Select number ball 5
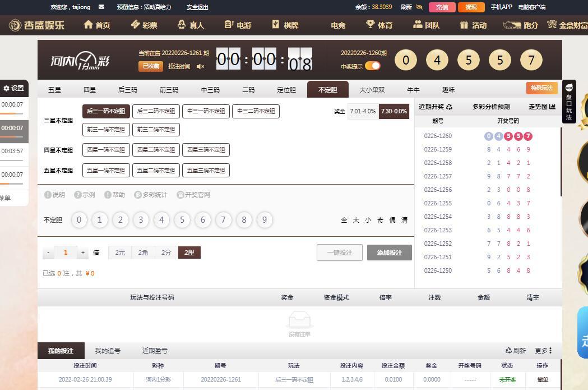The image size is (588, 390). coord(182,220)
